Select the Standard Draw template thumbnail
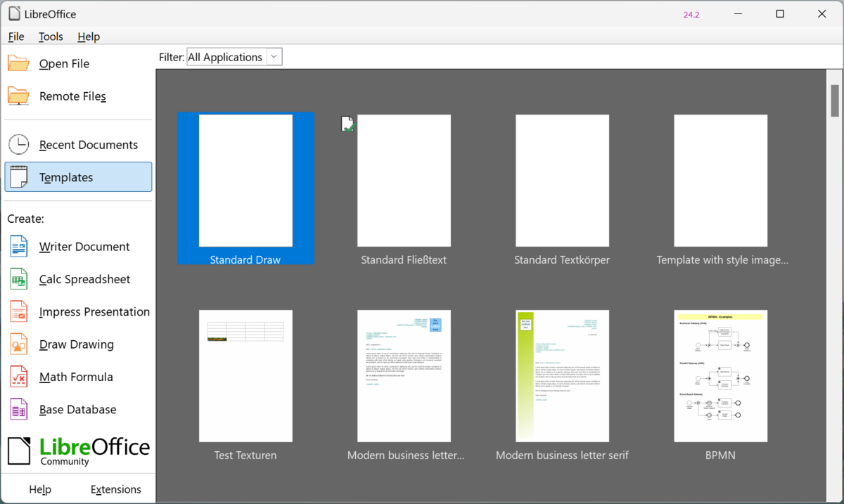Screen dimensions: 844x504 click(245, 181)
